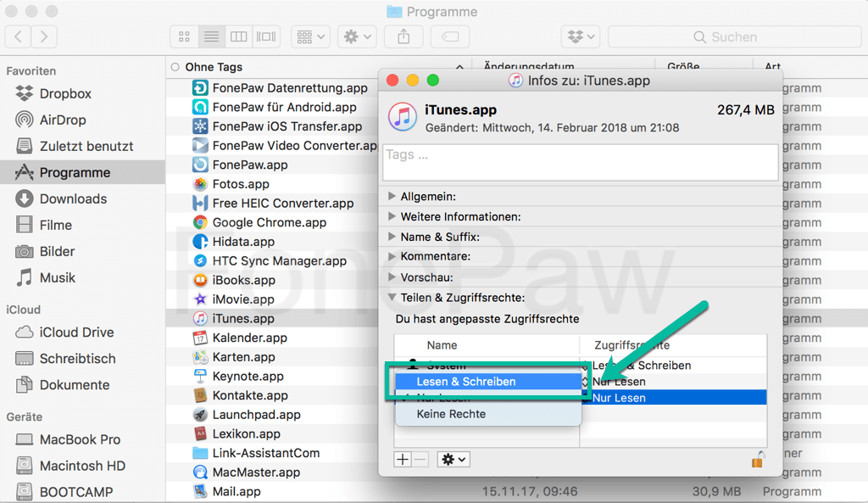Viewport: 868px width, 503px height.
Task: Select FonePaw für Android.app
Action: pos(284,108)
